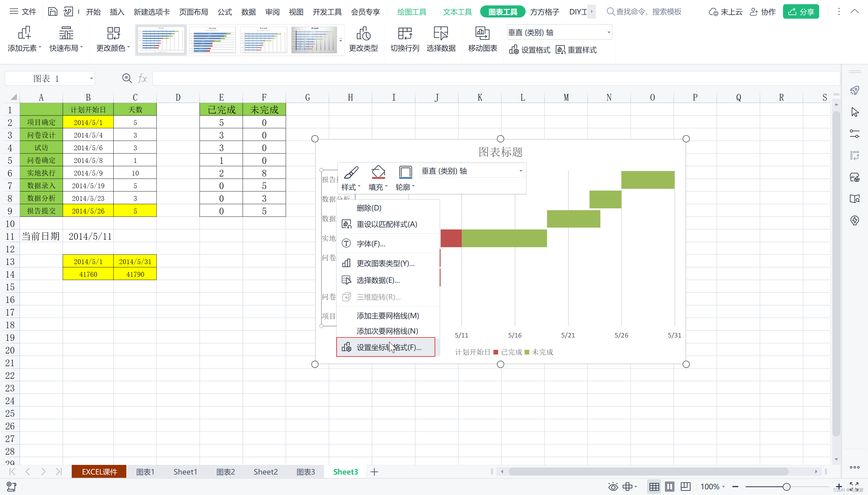
Task: Toggle normal grid view in status bar
Action: [x=654, y=487]
